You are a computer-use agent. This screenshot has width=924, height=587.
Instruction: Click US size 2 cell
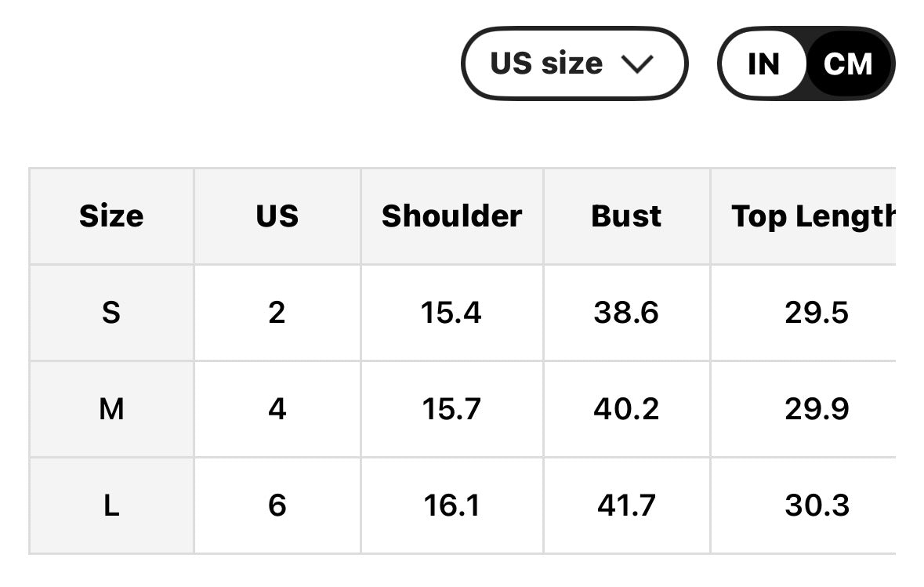click(x=277, y=313)
